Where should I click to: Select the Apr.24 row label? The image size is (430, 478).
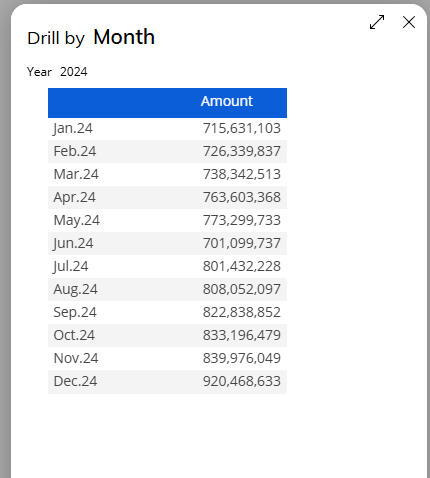[74, 197]
